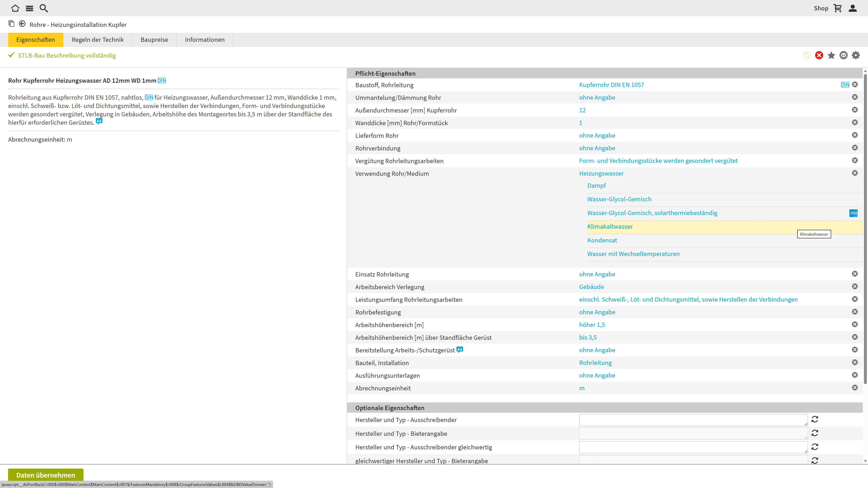Screen dimensions: 868x488
Task: Click the copy documents icon
Action: tap(12, 24)
